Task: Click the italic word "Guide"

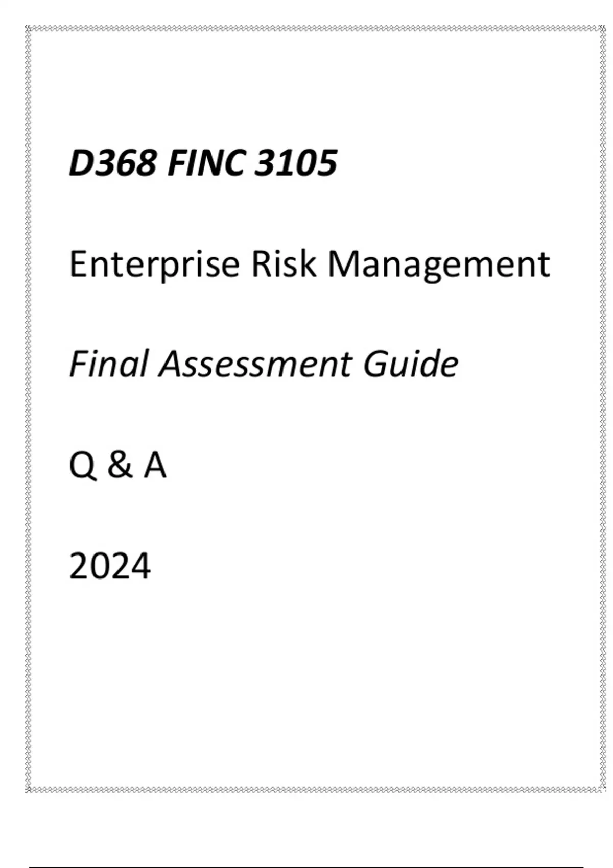Action: click(x=411, y=364)
